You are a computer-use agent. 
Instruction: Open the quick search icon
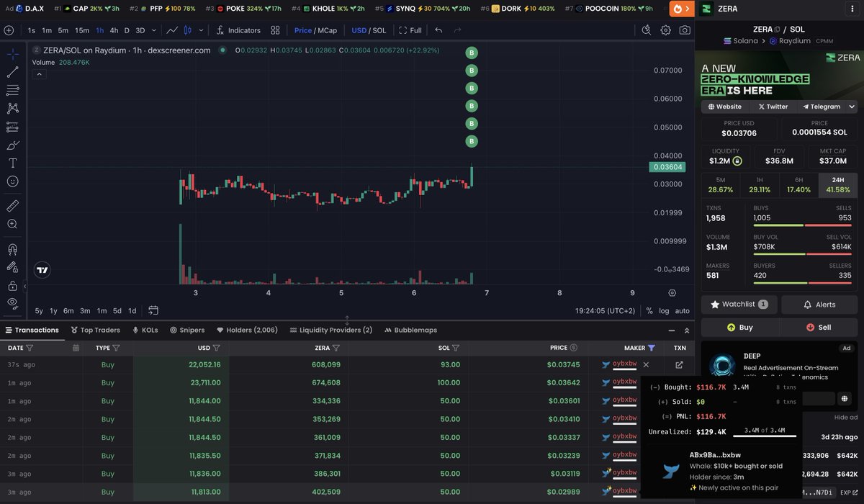pos(646,30)
